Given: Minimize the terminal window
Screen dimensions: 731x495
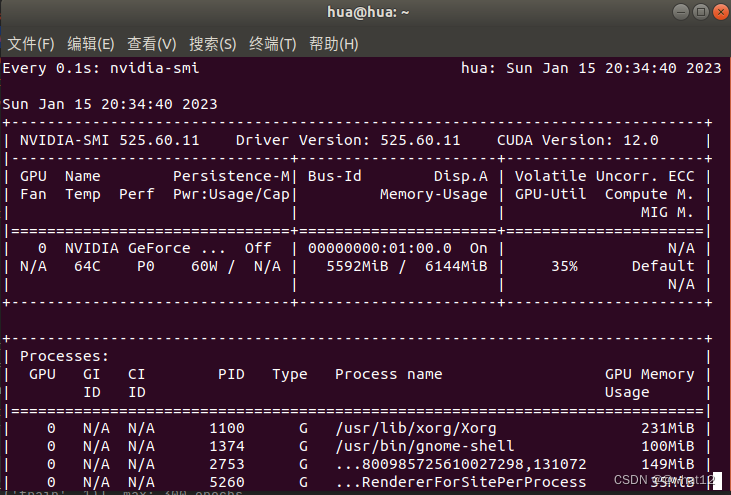Looking at the screenshot, I should coord(681,12).
